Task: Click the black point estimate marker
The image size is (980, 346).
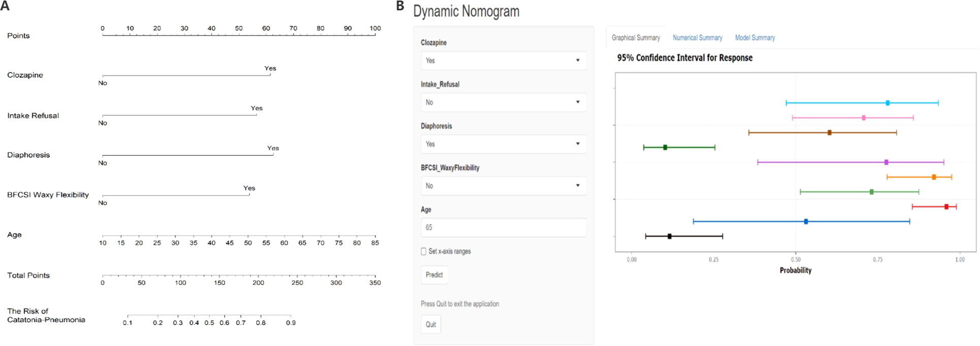Action: pos(670,236)
